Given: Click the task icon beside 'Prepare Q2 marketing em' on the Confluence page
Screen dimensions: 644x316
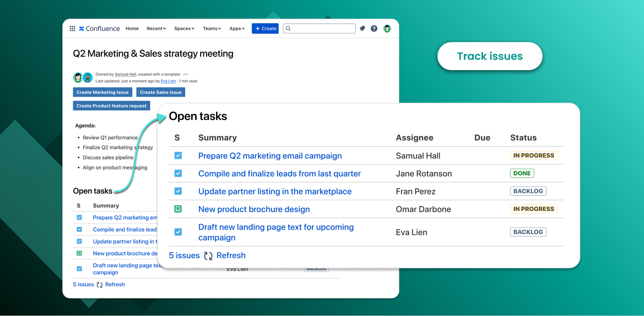Looking at the screenshot, I should click(79, 217).
